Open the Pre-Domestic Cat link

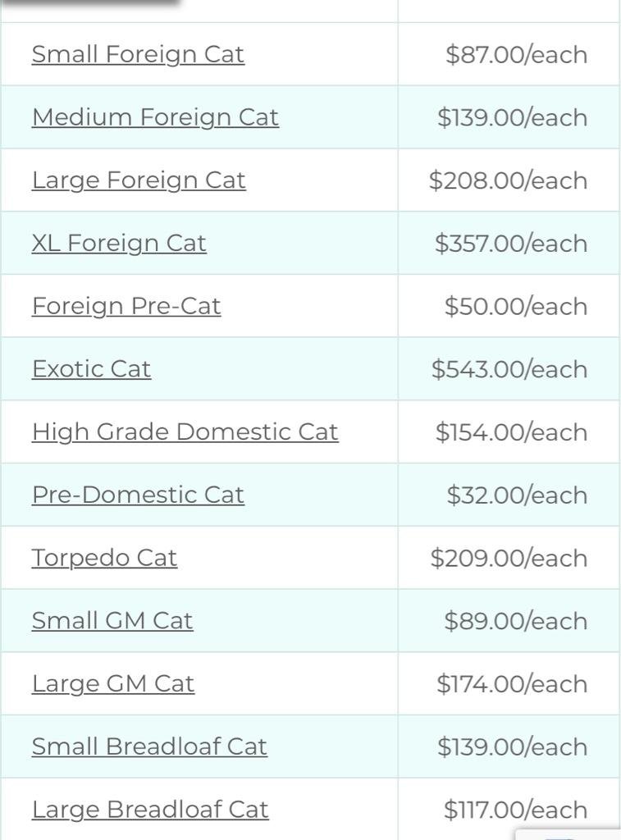[139, 495]
